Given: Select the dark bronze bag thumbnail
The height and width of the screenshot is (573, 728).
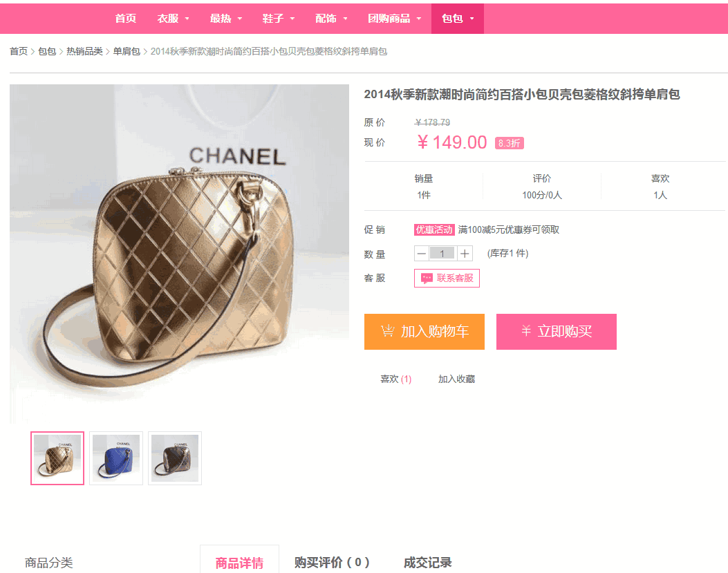Looking at the screenshot, I should [175, 458].
